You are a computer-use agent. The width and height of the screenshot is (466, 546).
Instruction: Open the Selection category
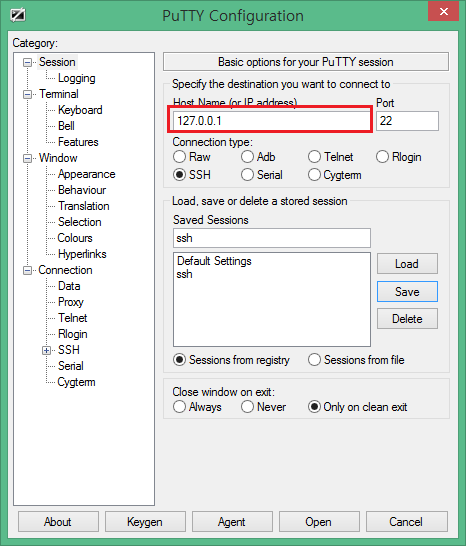[79, 222]
